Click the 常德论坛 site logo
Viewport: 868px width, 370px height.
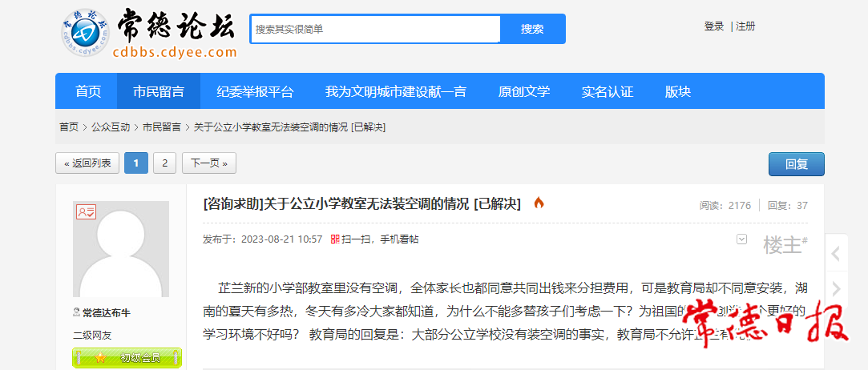click(x=149, y=34)
